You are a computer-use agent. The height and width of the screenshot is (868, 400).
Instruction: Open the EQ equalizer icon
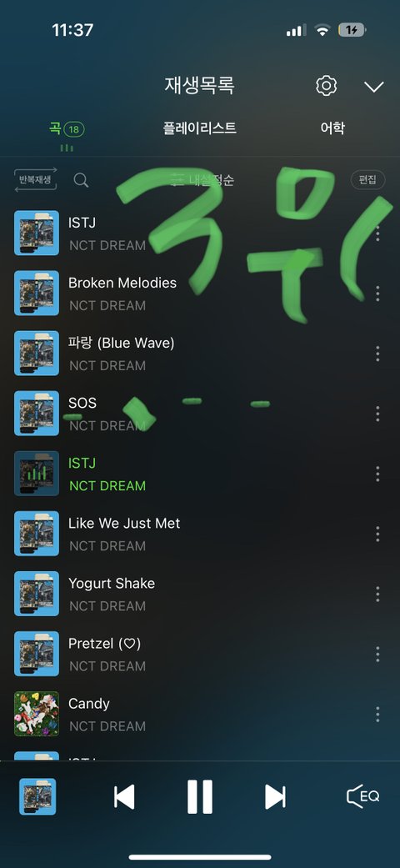(x=363, y=796)
